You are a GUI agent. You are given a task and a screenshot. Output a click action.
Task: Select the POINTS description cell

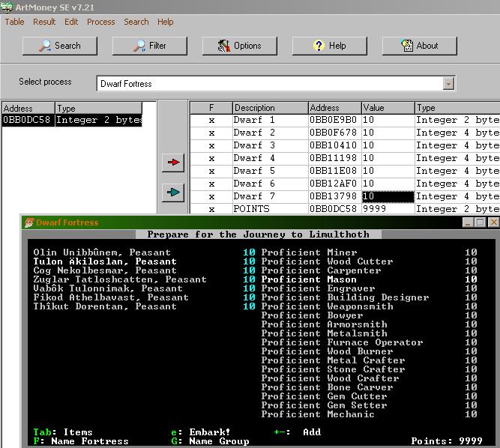pyautogui.click(x=270, y=209)
